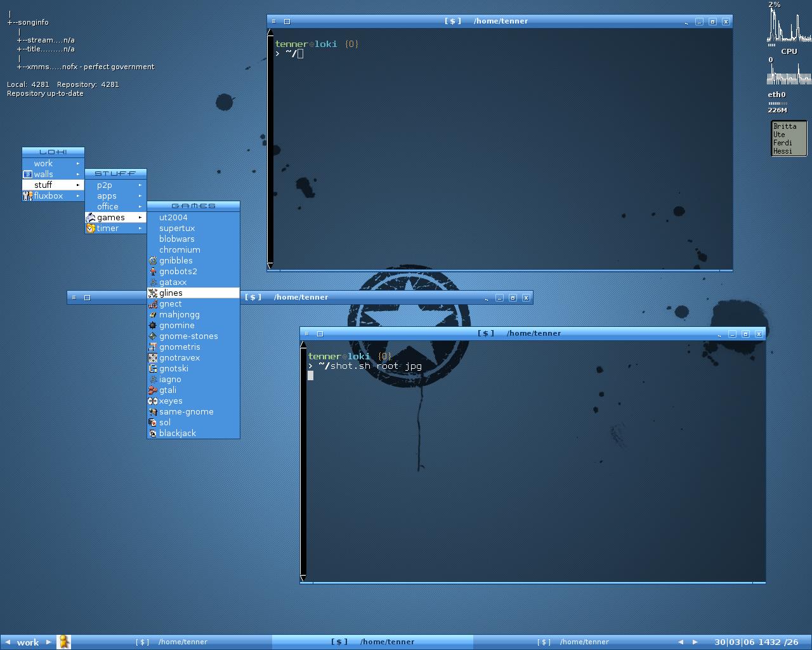The height and width of the screenshot is (650, 812).
Task: Start gataxx in the Games list
Action: click(193, 282)
